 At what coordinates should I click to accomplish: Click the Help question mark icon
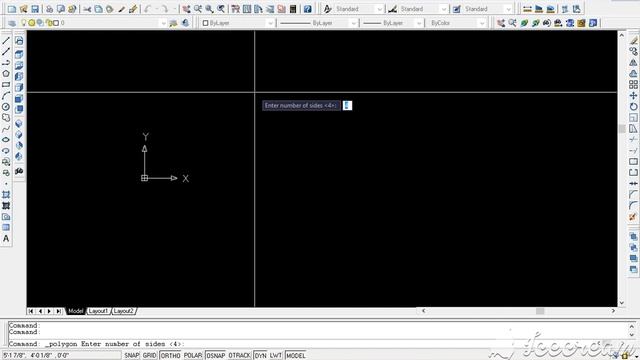click(307, 9)
